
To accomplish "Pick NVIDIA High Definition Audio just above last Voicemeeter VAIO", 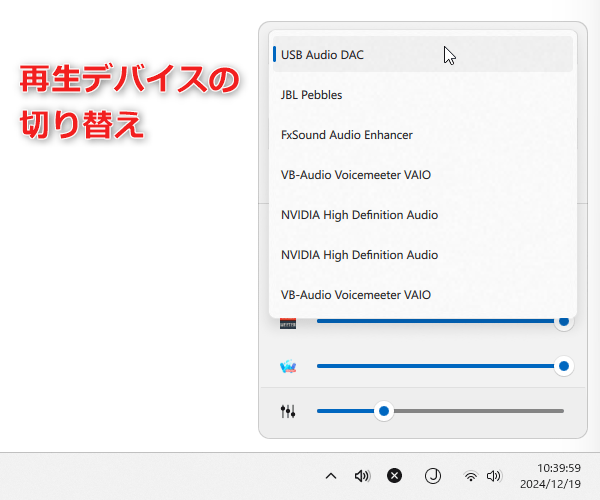I will pyautogui.click(x=423, y=255).
